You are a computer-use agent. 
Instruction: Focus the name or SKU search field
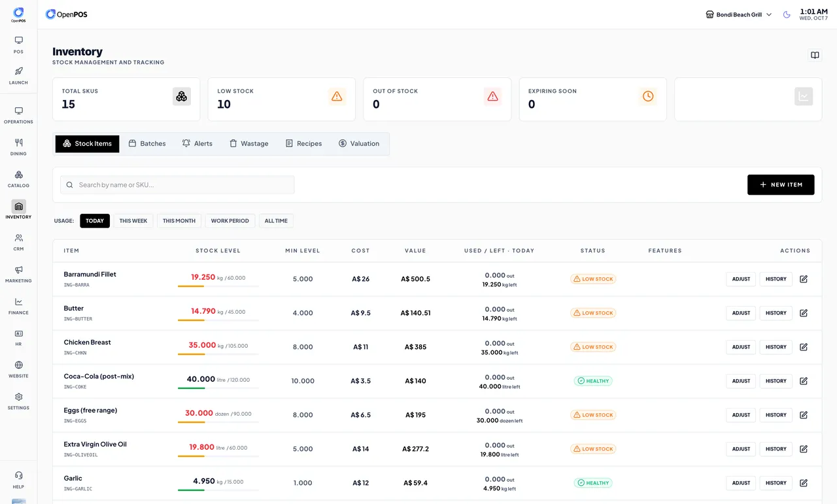(177, 185)
